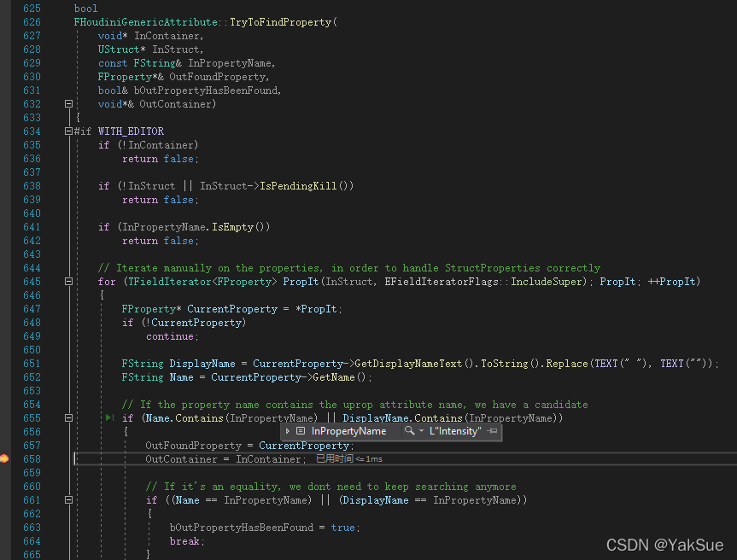Screen dimensions: 737x560
Task: Click 'Replace' call on line 651
Action: (567, 364)
